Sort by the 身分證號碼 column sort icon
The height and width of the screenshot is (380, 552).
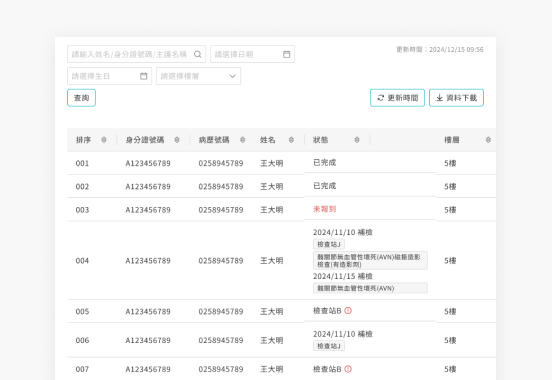coord(177,140)
